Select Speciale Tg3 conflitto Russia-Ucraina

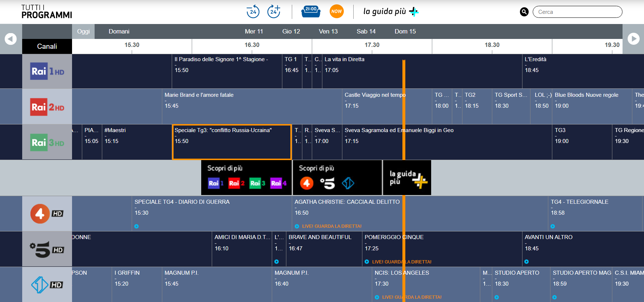click(232, 142)
